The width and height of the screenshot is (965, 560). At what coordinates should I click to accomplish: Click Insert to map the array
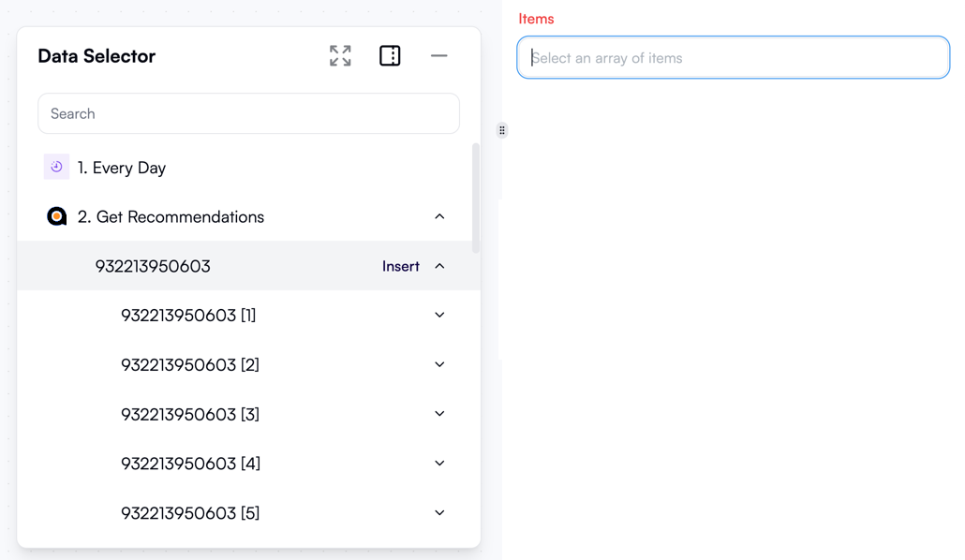[x=398, y=266]
